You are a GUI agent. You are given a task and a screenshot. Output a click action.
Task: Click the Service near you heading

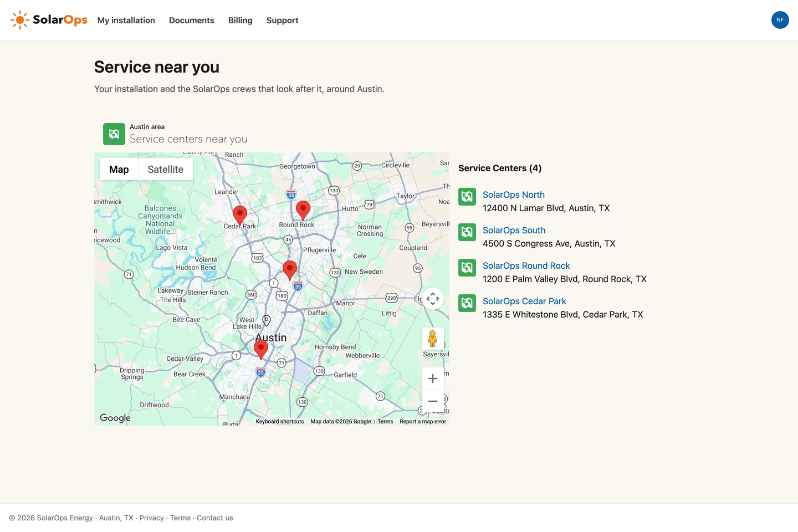(157, 67)
